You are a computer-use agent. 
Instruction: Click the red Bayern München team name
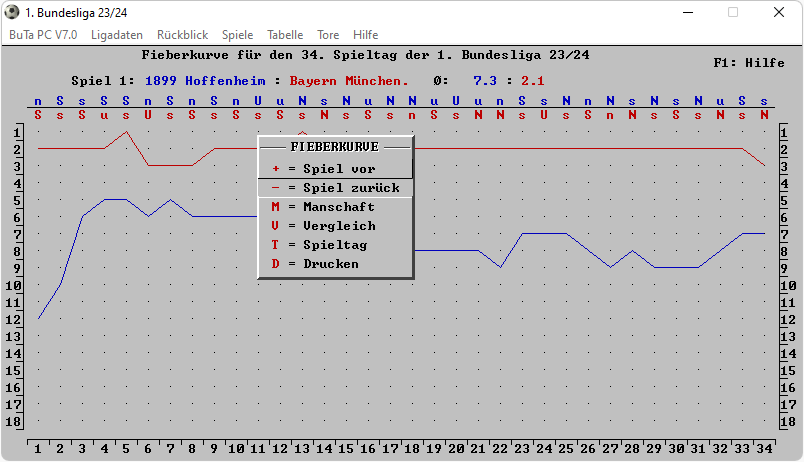click(x=348, y=80)
